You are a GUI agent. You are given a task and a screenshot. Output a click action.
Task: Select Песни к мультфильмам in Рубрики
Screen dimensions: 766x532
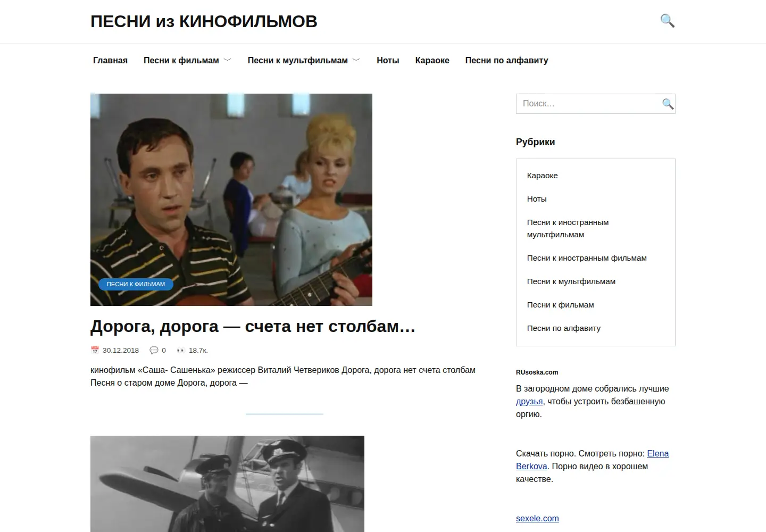[x=571, y=281]
